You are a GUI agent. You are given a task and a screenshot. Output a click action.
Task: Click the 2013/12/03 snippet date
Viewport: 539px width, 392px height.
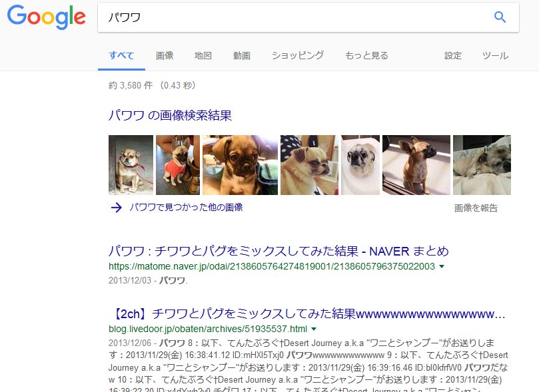(130, 280)
